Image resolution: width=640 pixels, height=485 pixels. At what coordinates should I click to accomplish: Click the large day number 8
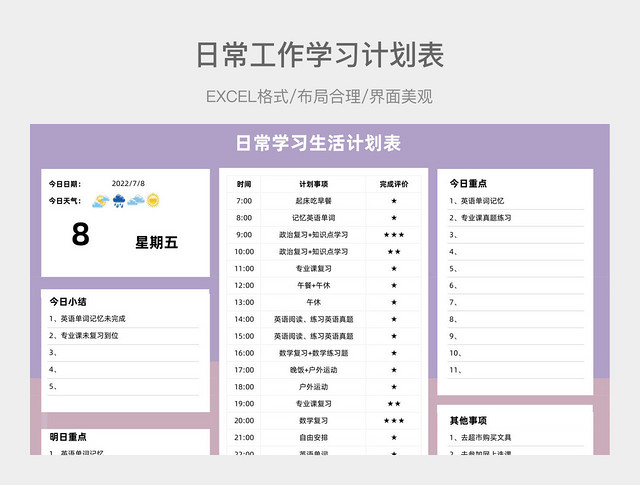point(80,234)
